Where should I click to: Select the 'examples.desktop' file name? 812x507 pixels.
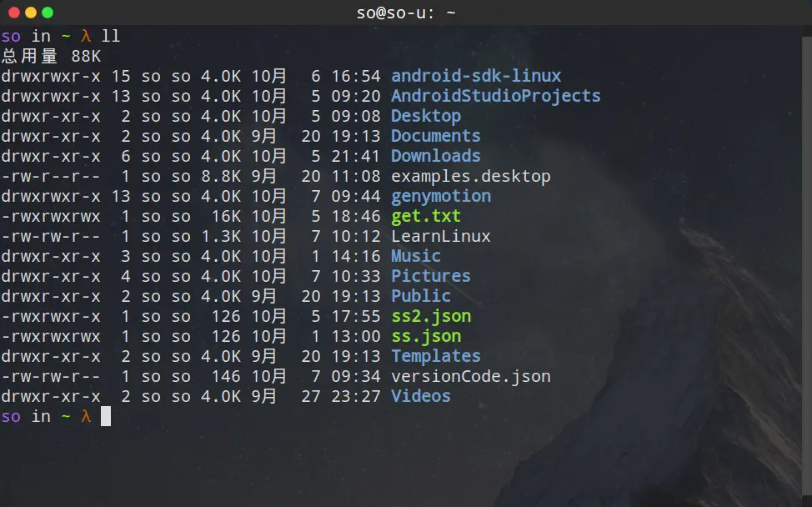tap(471, 177)
